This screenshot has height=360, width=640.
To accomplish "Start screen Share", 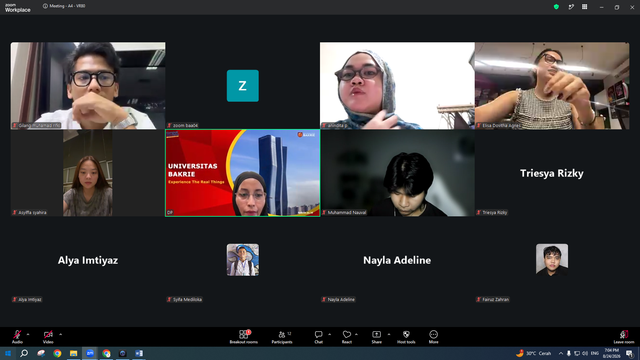I will (x=376, y=337).
